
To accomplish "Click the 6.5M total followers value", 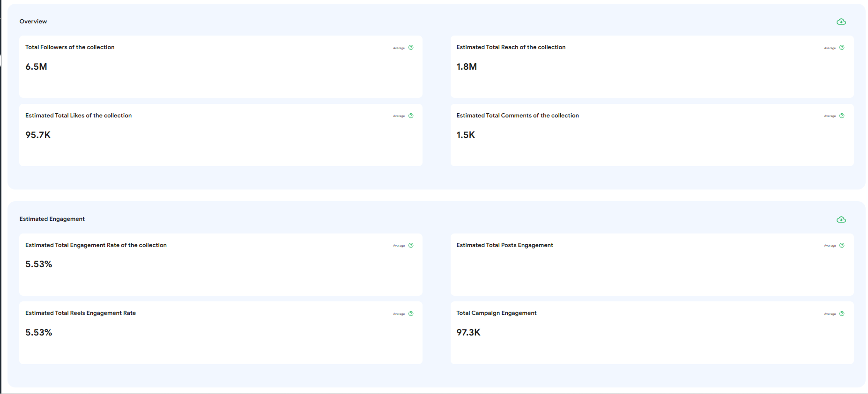I will (36, 67).
